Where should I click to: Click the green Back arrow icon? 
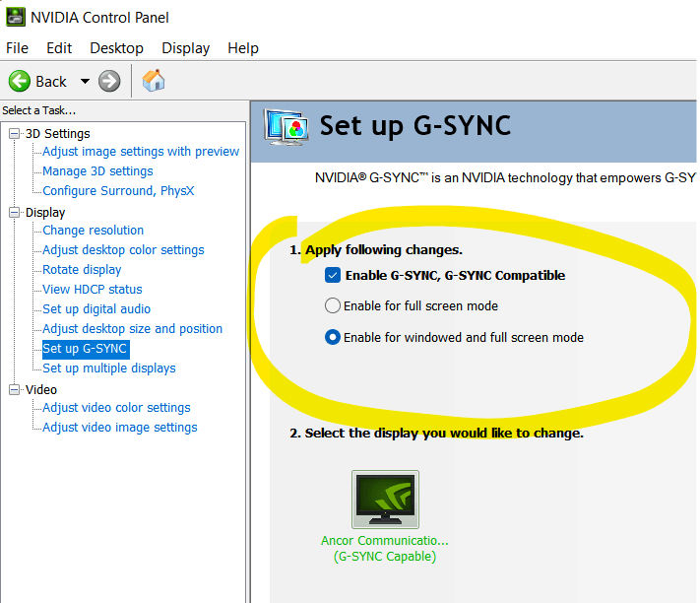[x=19, y=82]
